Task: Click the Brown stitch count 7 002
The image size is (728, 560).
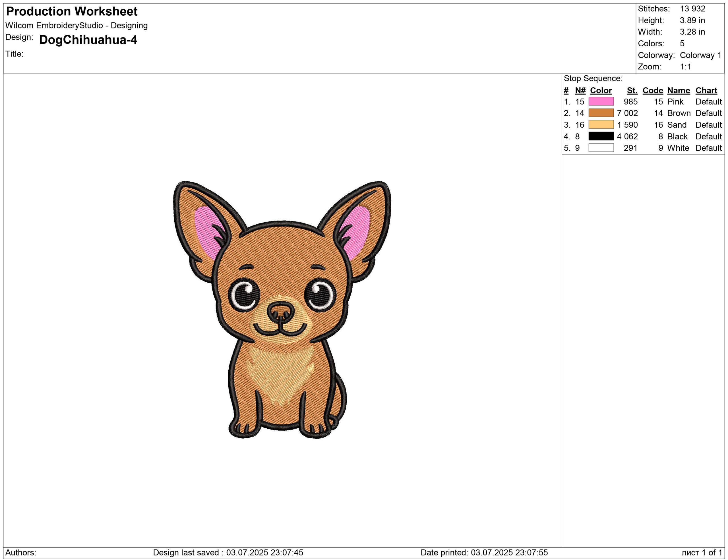Action: pos(627,113)
